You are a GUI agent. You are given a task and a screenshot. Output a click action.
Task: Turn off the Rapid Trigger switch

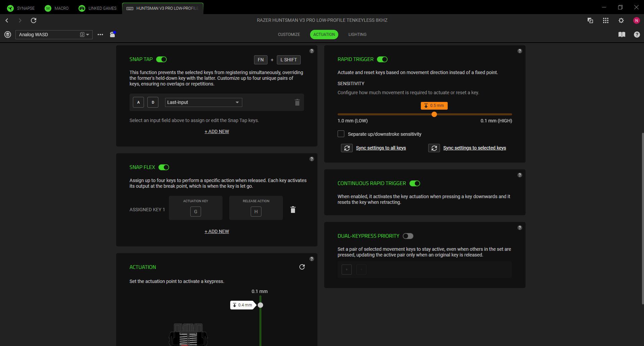[x=382, y=59]
